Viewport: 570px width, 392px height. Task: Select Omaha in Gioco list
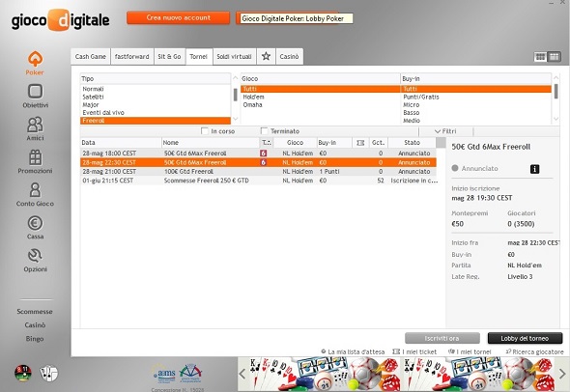[x=320, y=104]
